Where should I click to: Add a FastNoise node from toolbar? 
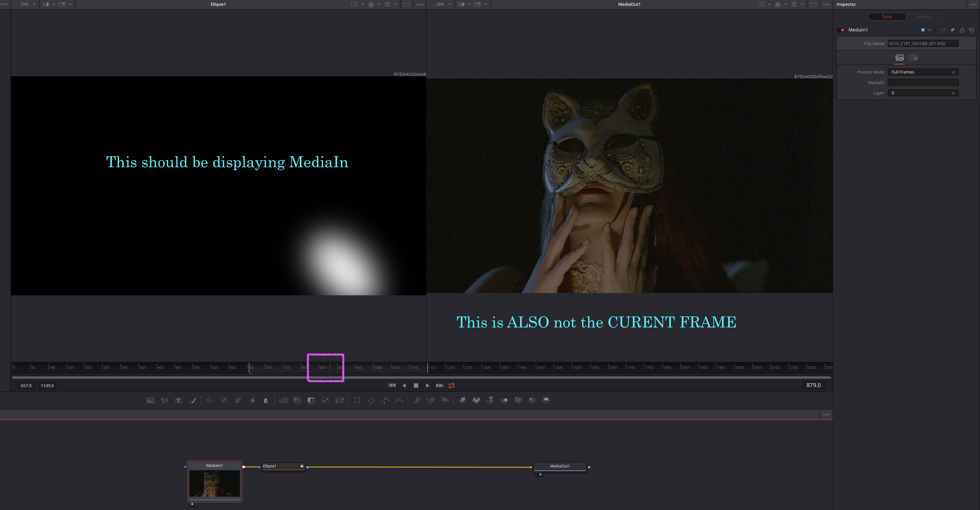coord(164,400)
